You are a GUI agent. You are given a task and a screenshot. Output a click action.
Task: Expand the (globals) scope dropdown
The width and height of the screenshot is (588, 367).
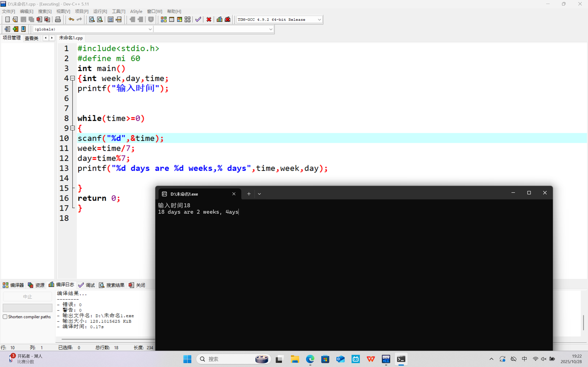click(150, 29)
